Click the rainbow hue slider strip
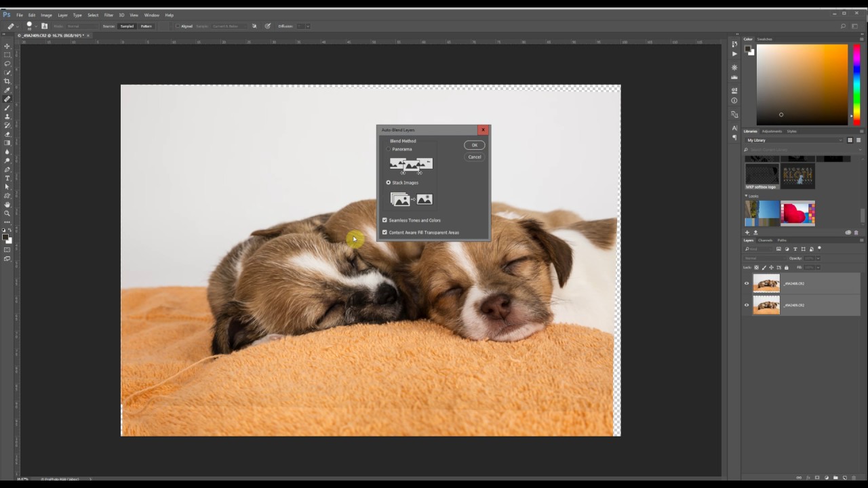The height and width of the screenshot is (488, 868). [x=856, y=85]
